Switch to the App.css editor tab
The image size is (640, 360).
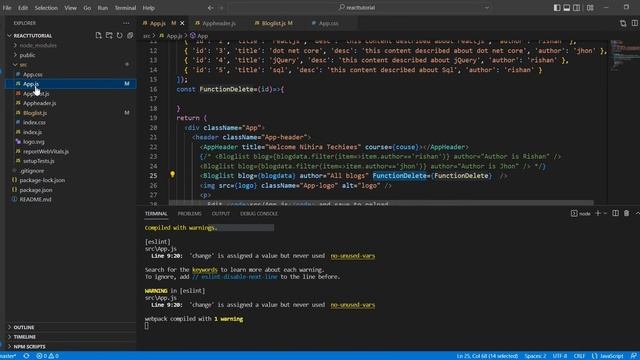[x=328, y=23]
